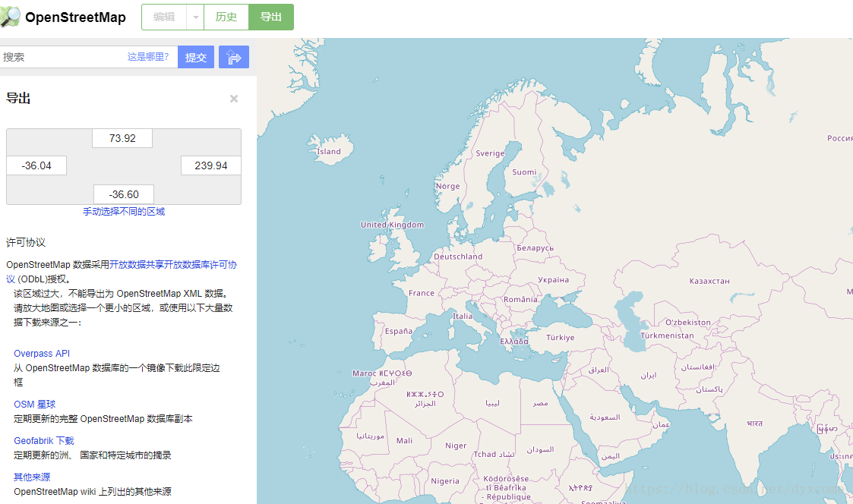This screenshot has height=504, width=853.
Task: Click the Norge label on map
Action: pos(447,186)
